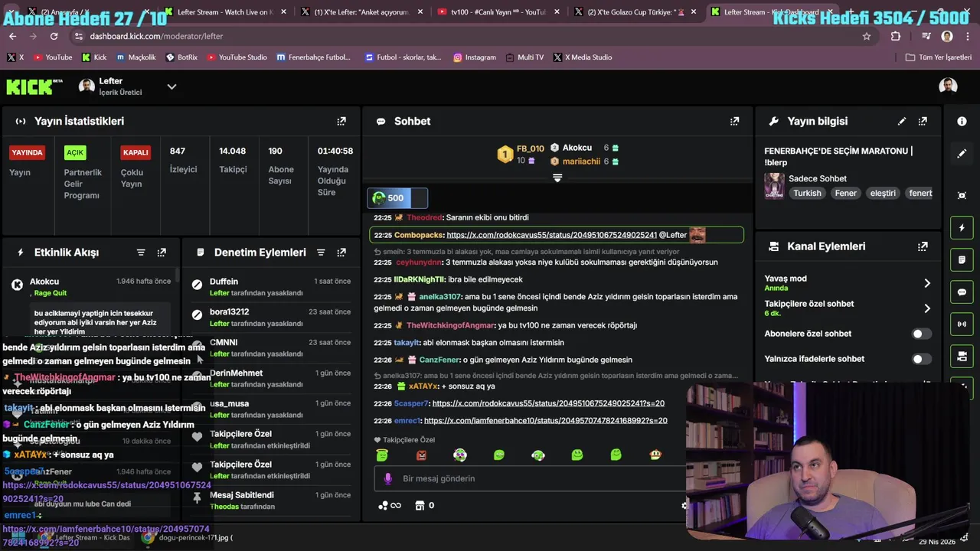Screen dimensions: 980x551
Task: Click username TheWitchkingofAngmar in chat
Action: (451, 325)
